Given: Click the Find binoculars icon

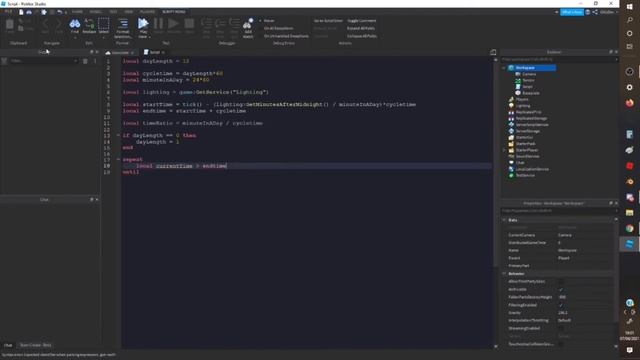Looking at the screenshot, I should click(x=75, y=24).
